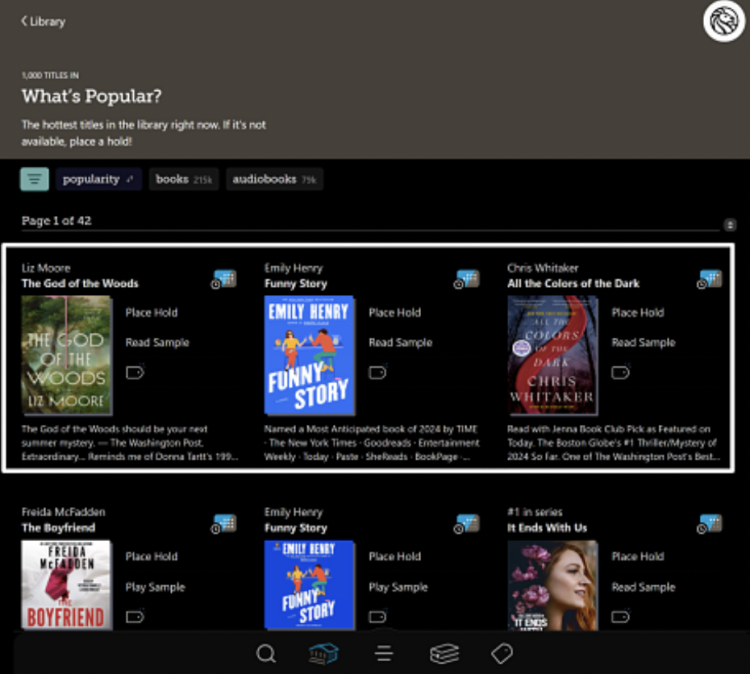Place Hold on The God of the Woods
Screen dimensions: 750x674
pyautogui.click(x=151, y=312)
